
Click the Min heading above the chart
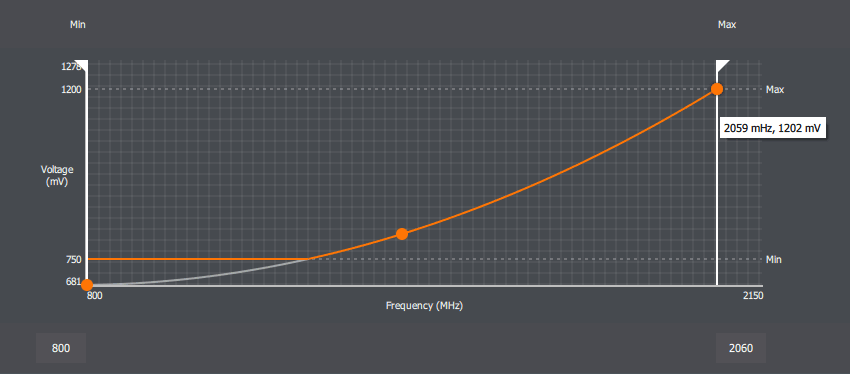(78, 24)
